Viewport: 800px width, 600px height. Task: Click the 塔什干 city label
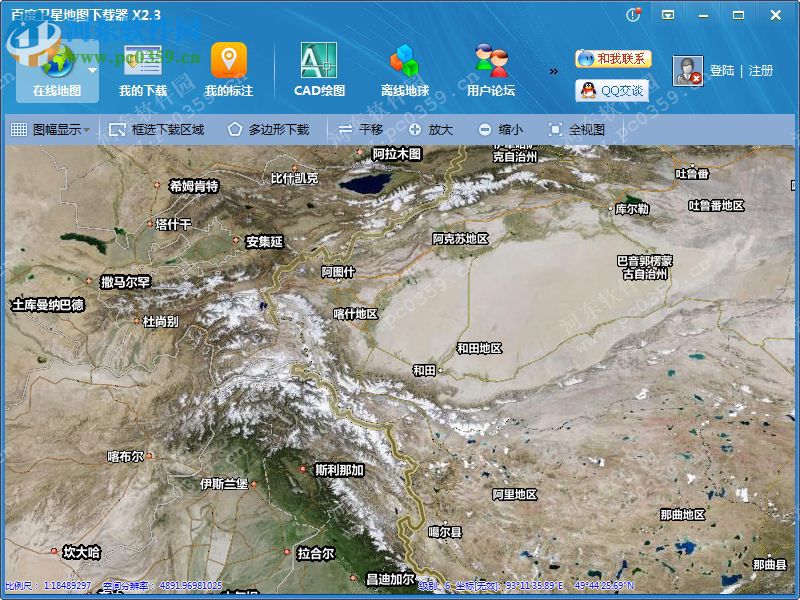coord(173,224)
